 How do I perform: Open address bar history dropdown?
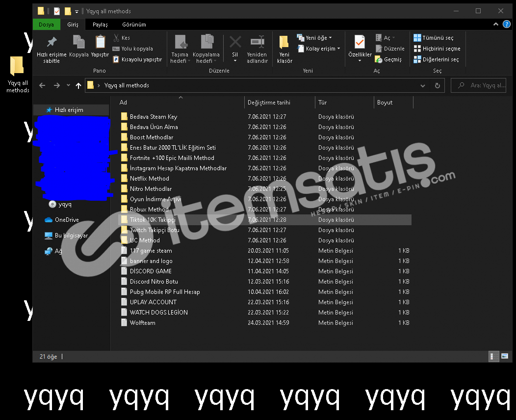(423, 85)
